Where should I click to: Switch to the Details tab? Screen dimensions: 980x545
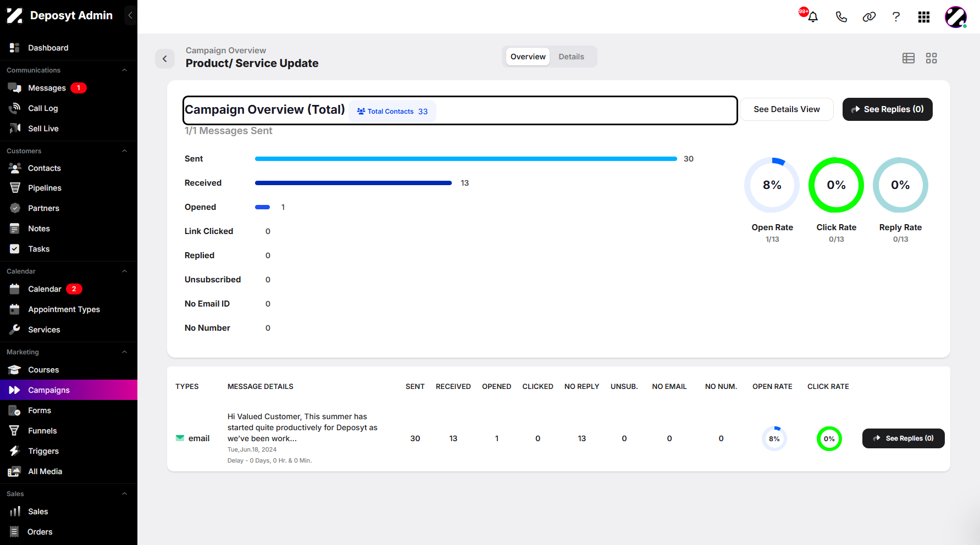point(571,57)
